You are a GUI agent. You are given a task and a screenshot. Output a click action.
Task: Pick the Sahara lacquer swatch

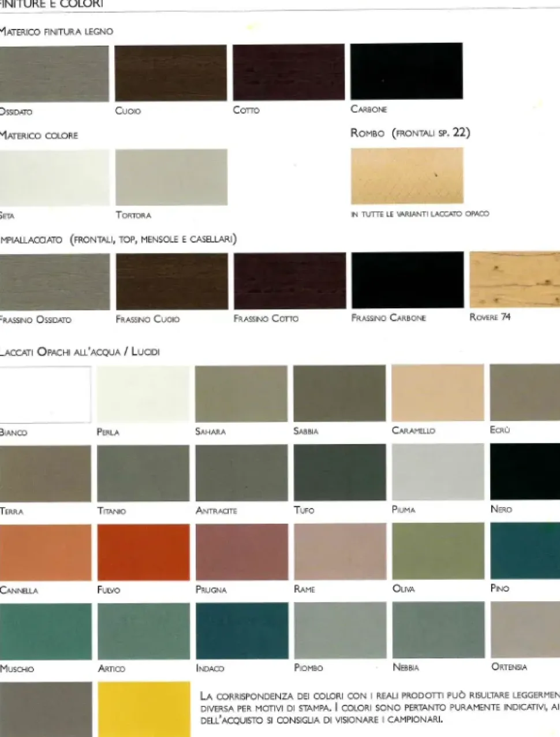point(241,394)
